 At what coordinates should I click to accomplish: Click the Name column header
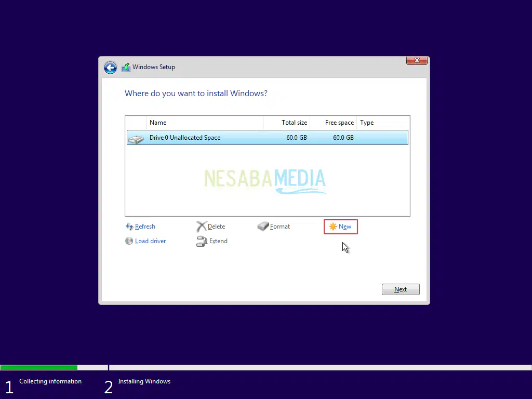205,123
